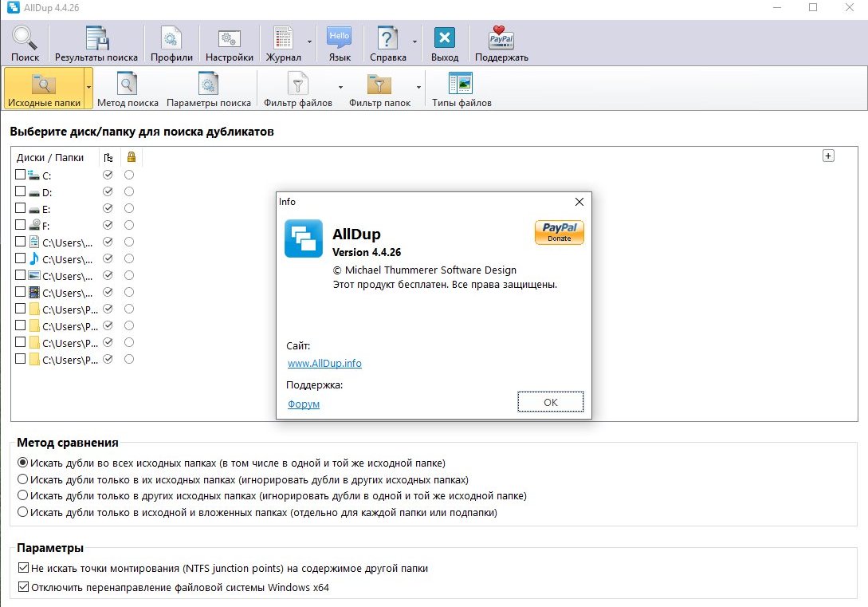
Task: Select the documents folder icon row
Action: click(34, 242)
